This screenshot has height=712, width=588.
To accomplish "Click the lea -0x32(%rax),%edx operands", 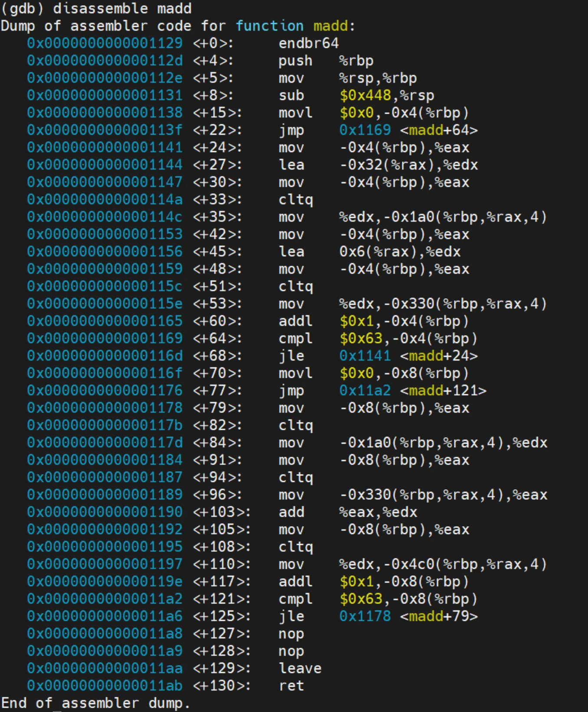I will click(x=408, y=165).
